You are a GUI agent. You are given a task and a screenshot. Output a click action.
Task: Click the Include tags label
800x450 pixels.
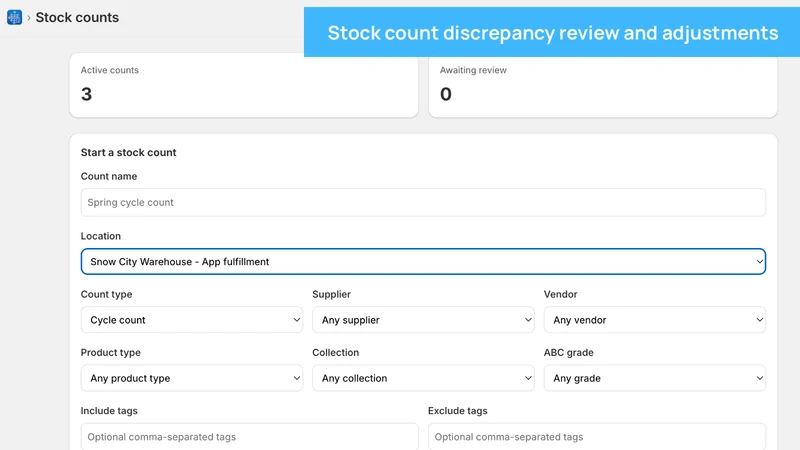[109, 411]
